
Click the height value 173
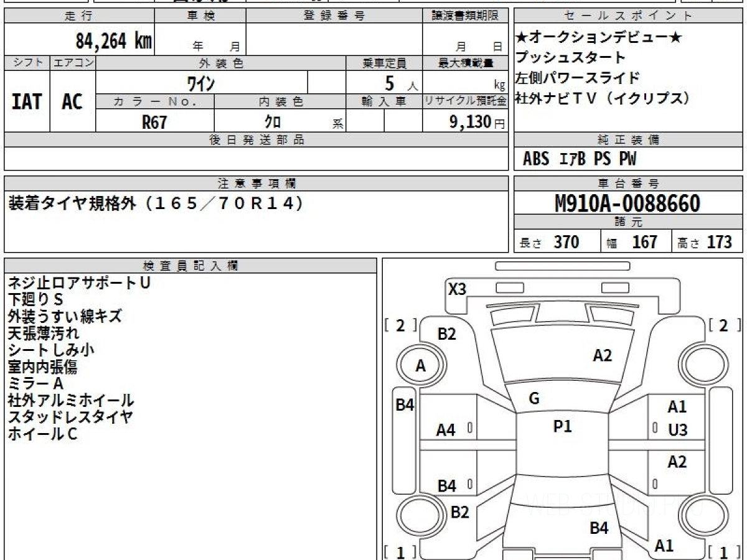tap(719, 242)
